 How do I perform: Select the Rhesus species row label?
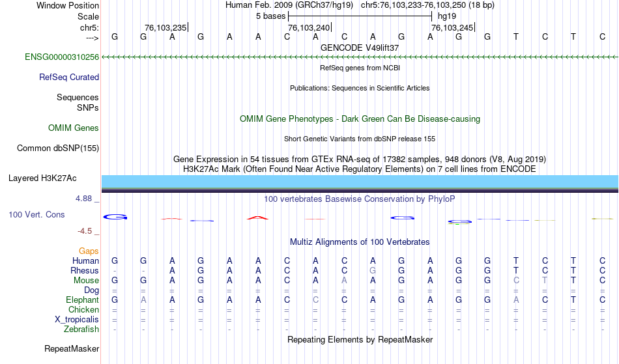coord(85,270)
